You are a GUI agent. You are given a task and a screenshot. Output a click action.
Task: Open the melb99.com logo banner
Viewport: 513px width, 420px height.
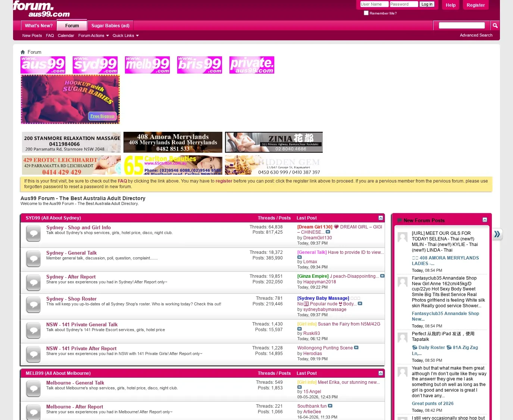[147, 65]
